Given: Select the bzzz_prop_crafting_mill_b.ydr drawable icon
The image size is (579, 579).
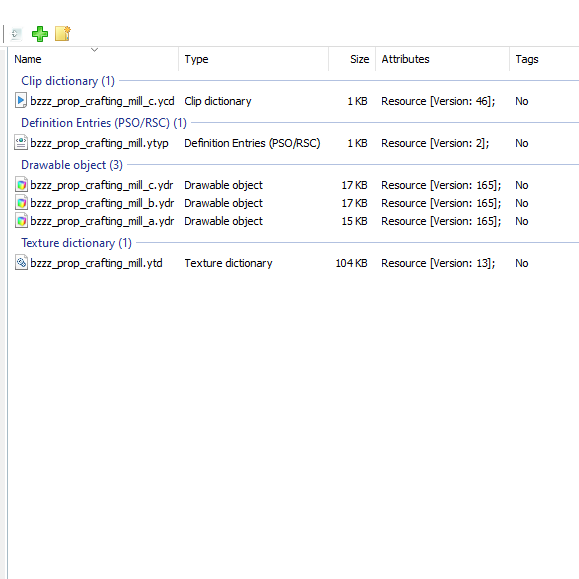Looking at the screenshot, I should click(x=21, y=203).
